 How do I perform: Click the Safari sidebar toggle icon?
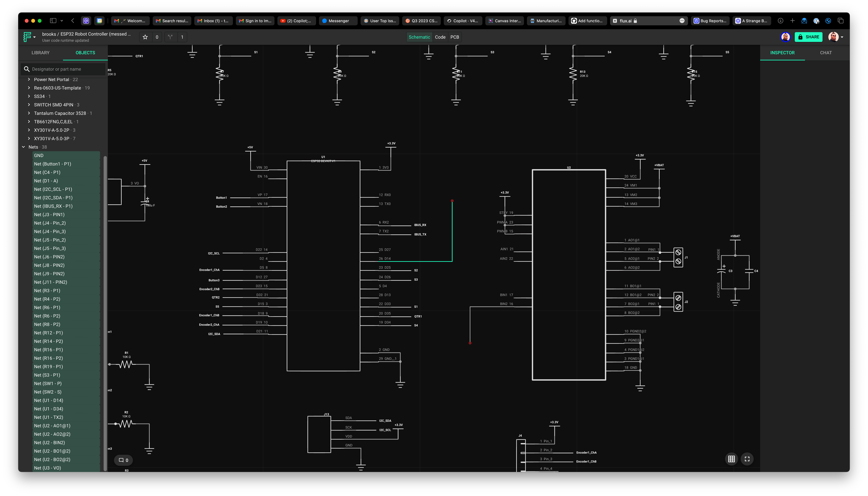coord(53,21)
